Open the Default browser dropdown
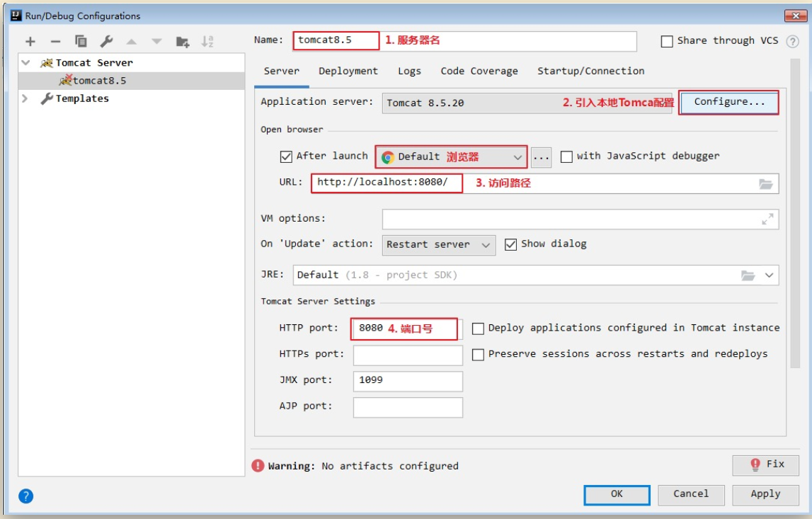The image size is (812, 519). pos(451,157)
